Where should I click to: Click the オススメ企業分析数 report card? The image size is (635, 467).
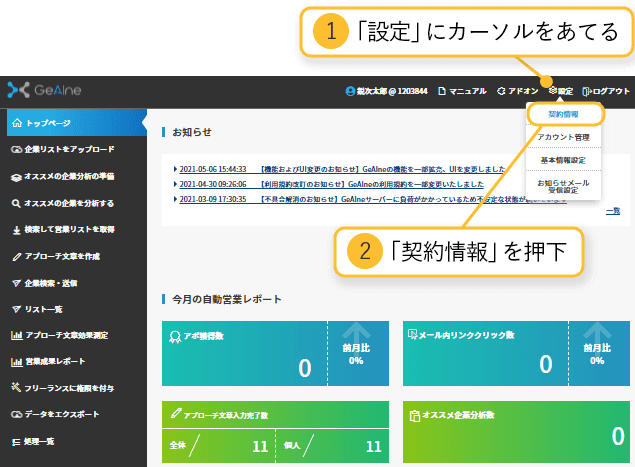click(516, 432)
